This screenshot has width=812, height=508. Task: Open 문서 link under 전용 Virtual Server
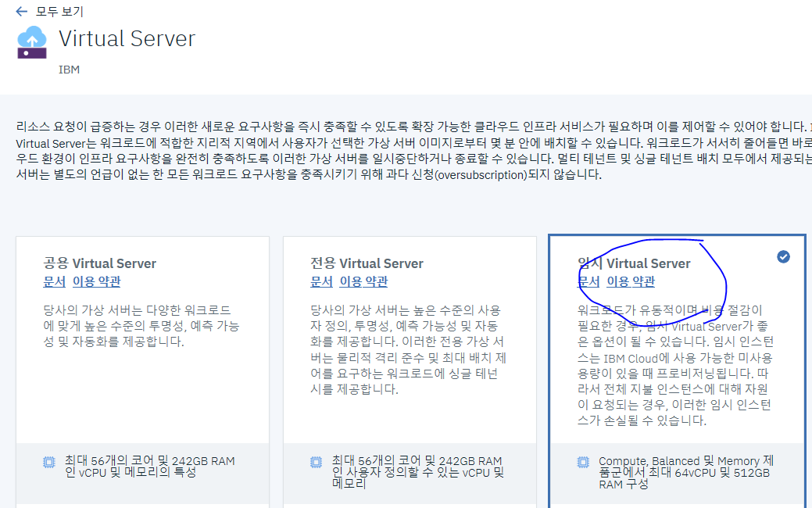pyautogui.click(x=321, y=281)
